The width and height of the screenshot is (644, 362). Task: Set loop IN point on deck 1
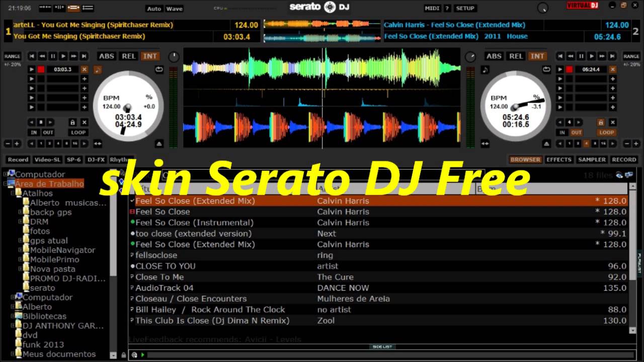[34, 133]
